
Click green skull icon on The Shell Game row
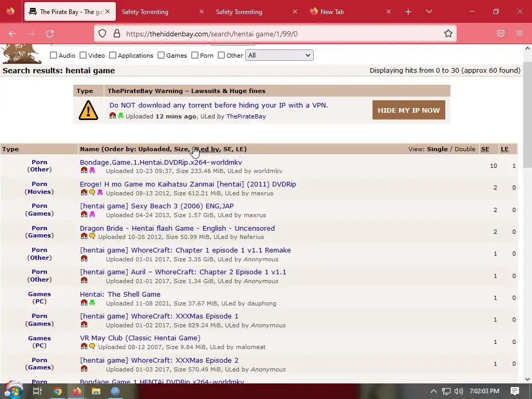click(92, 302)
